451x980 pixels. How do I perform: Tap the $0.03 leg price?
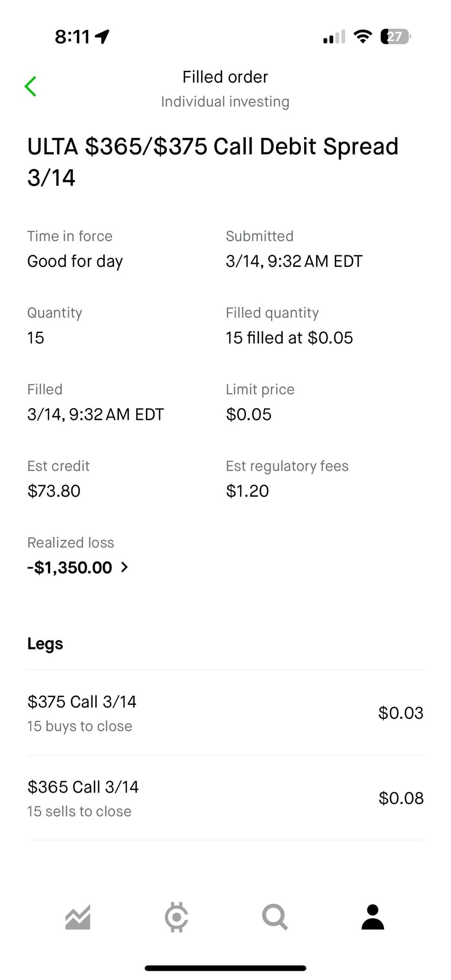point(401,713)
